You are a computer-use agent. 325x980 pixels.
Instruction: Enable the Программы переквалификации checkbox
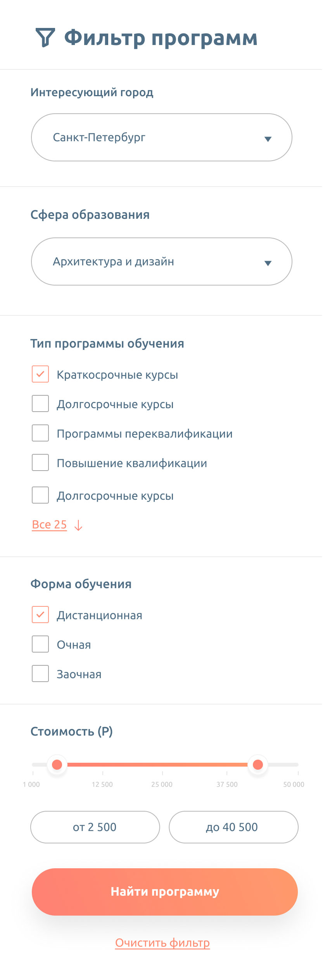40,433
